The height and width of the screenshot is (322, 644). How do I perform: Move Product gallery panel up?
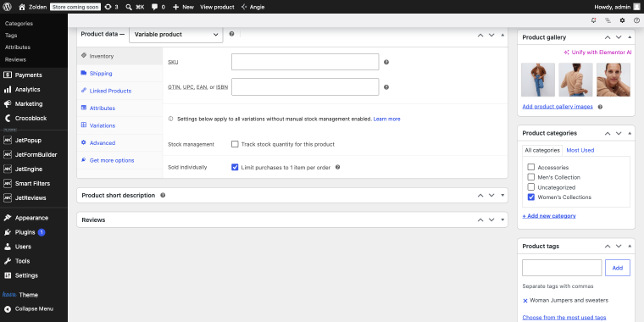pos(608,37)
